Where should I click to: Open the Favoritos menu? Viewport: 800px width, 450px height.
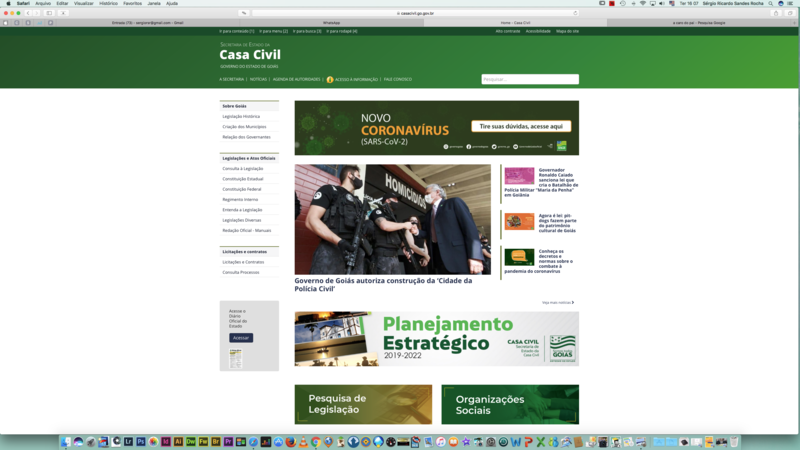coord(132,3)
